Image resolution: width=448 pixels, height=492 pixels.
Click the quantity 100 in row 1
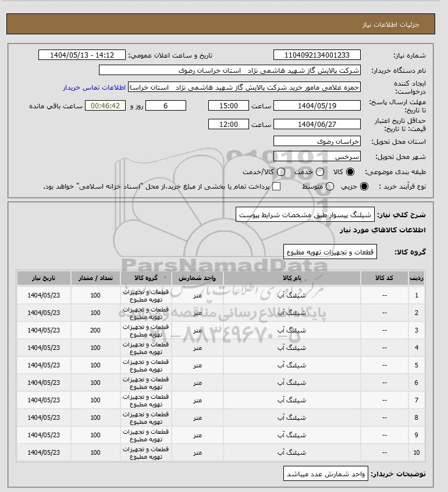click(95, 295)
